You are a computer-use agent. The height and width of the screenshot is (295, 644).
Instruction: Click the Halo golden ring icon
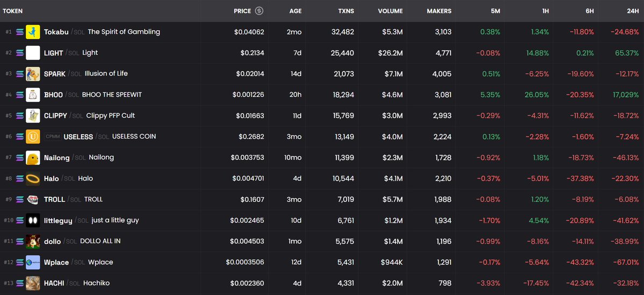tap(33, 178)
